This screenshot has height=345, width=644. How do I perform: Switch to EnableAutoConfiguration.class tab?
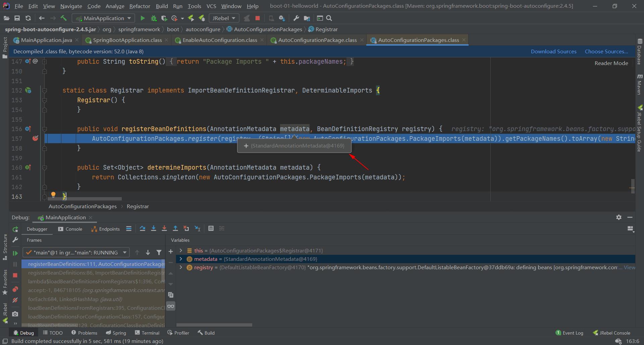pos(220,40)
